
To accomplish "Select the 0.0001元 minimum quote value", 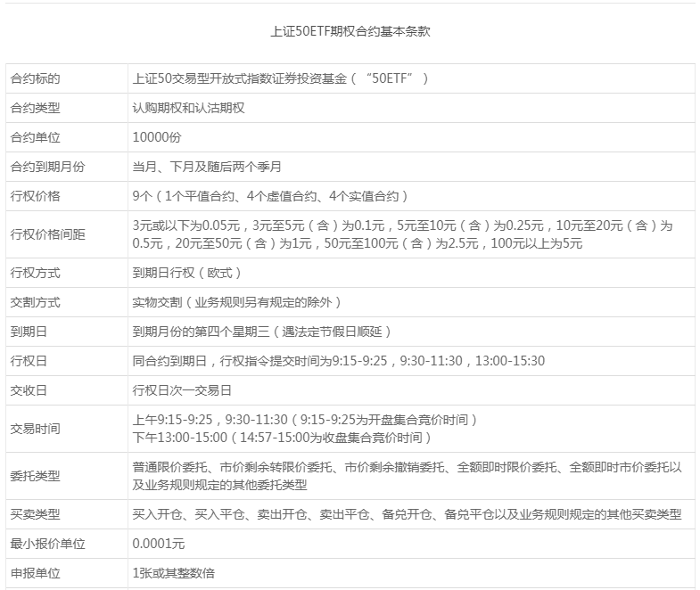I will 160,544.
